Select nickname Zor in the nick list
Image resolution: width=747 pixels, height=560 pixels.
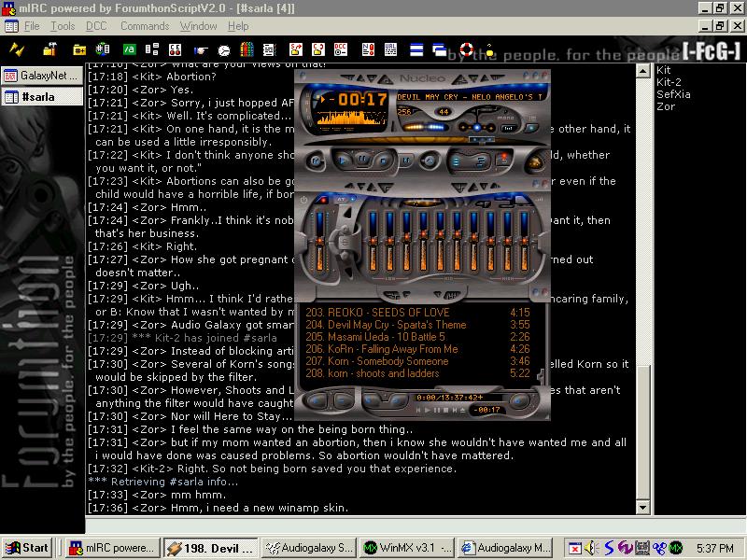666,106
